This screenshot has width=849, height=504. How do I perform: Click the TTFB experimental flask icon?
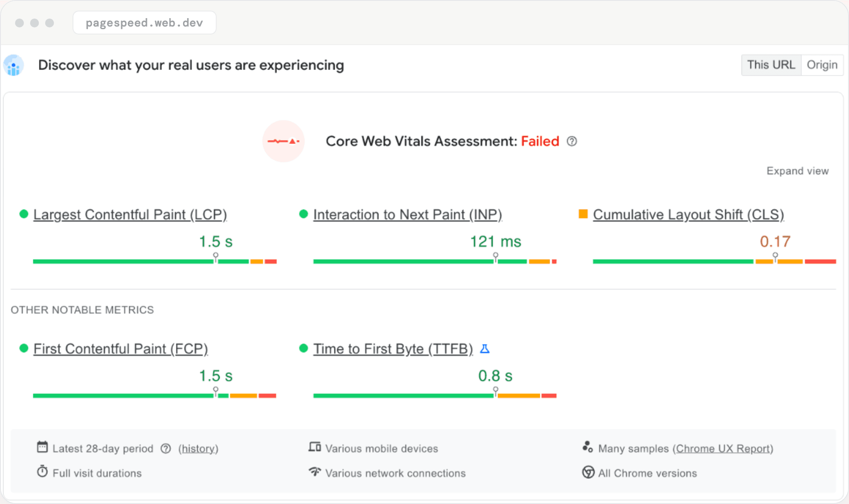tap(485, 349)
